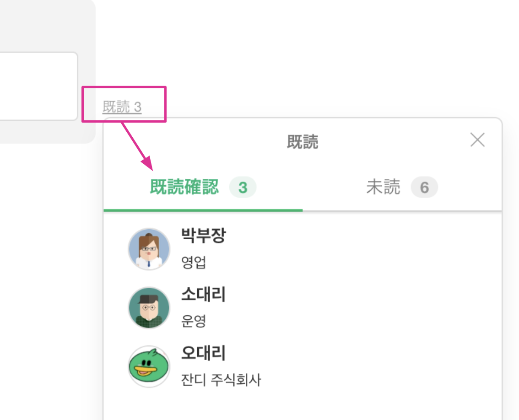Click the 잔디 주식회사 company label
The width and height of the screenshot is (519, 420).
[x=221, y=380]
